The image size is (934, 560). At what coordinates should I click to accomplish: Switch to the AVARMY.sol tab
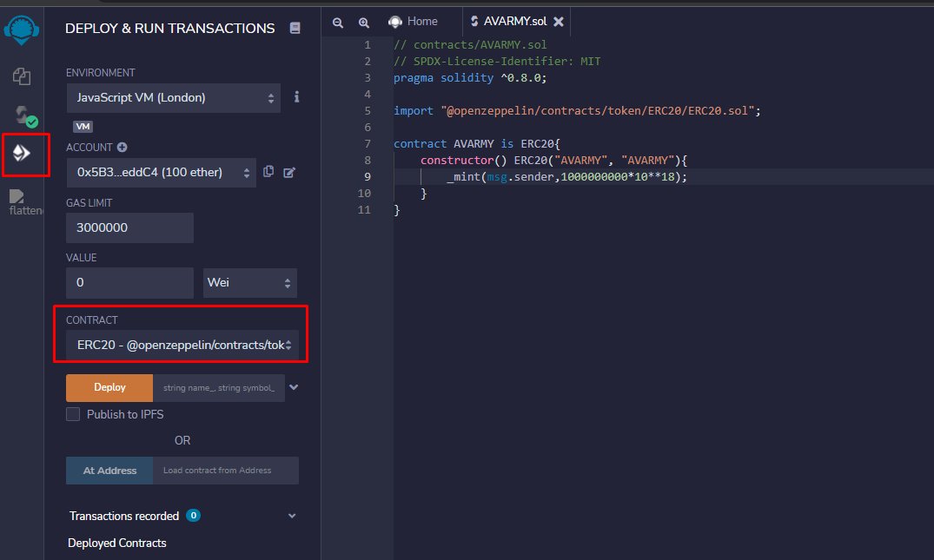pos(515,22)
